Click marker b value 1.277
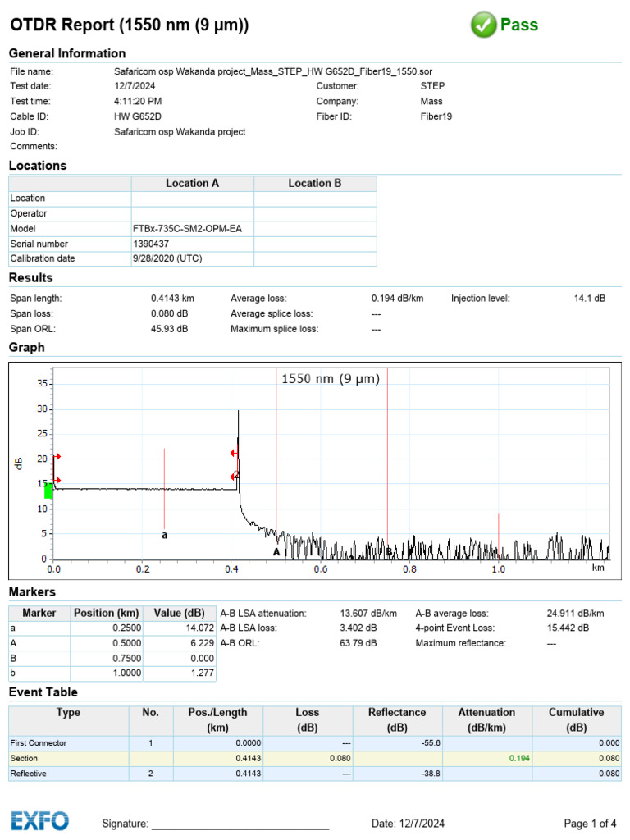The width and height of the screenshot is (630, 840). (203, 673)
